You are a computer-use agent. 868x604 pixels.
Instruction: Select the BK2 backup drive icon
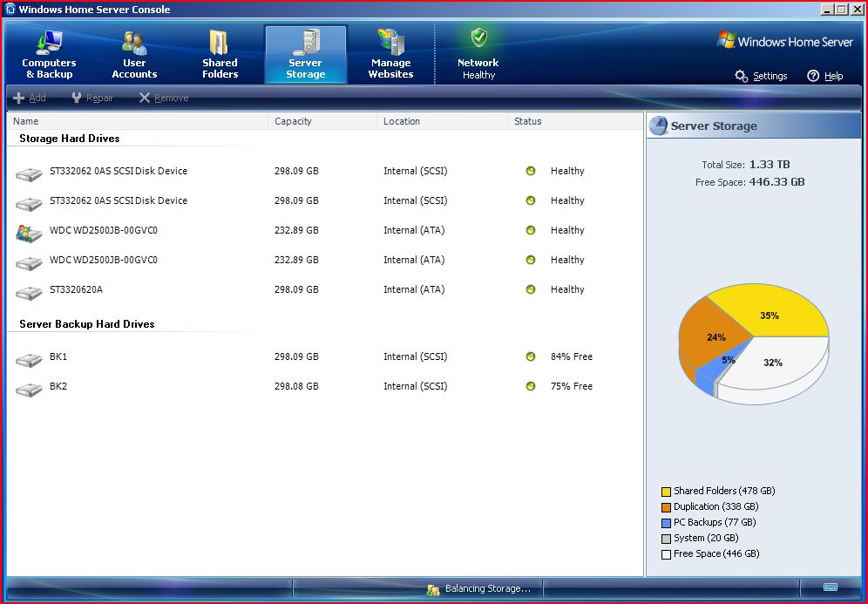(29, 390)
